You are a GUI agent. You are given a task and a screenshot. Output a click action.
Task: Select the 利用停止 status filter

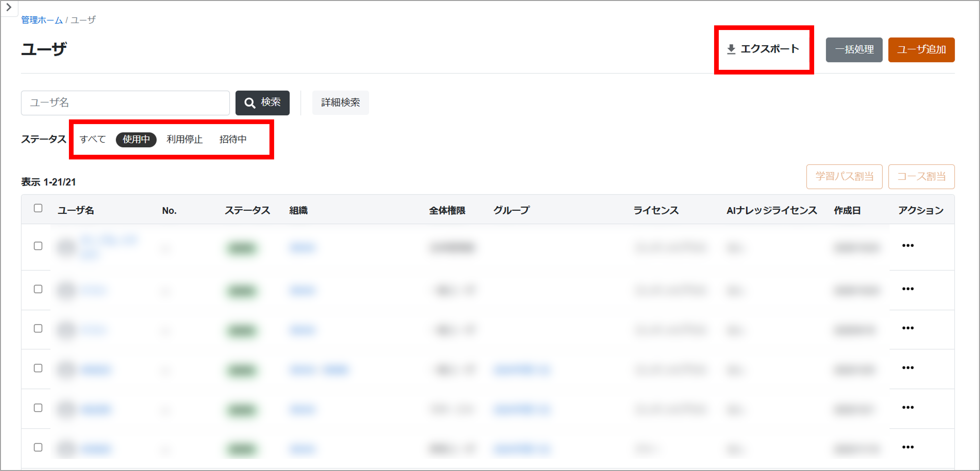184,139
